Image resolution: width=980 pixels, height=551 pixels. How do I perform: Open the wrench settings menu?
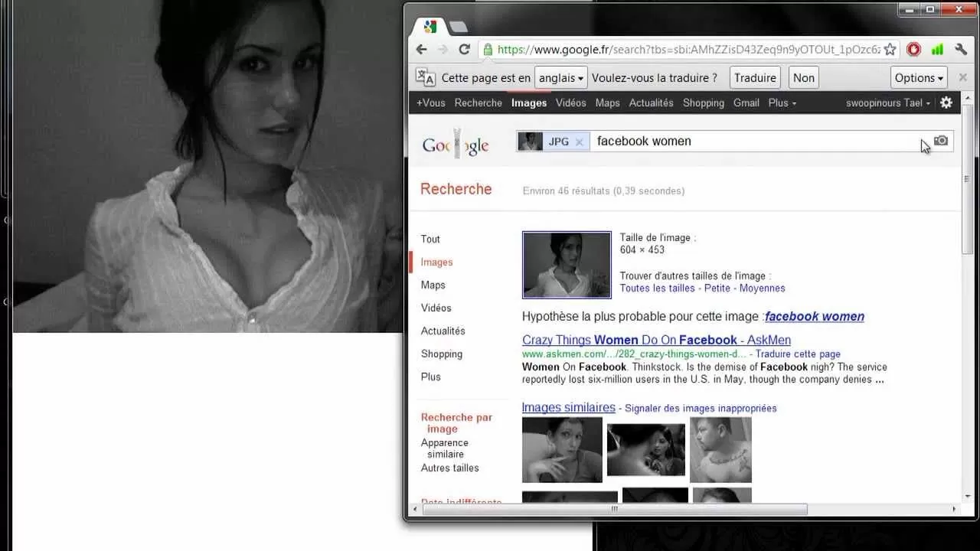tap(962, 49)
